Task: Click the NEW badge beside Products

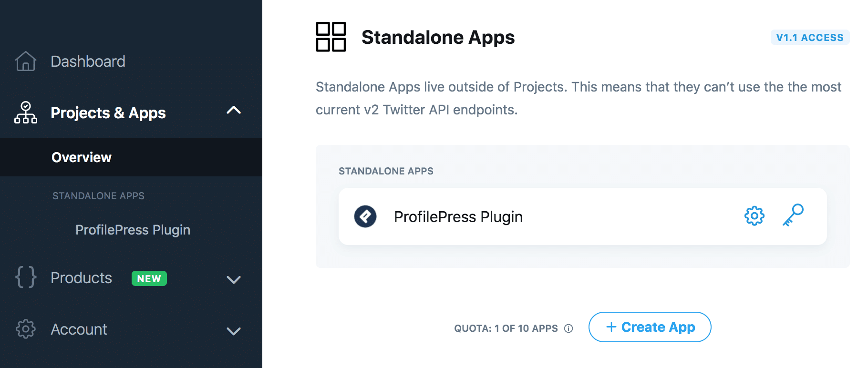Action: [149, 278]
